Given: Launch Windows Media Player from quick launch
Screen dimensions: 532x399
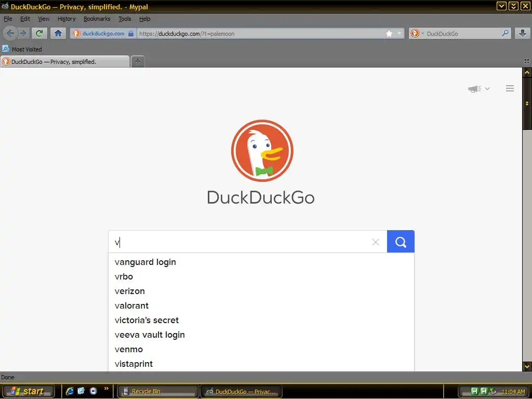Looking at the screenshot, I should 94,391.
